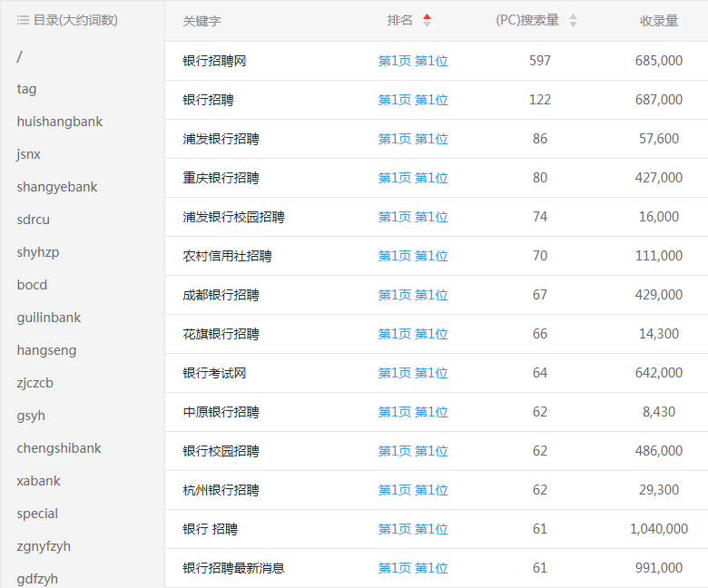This screenshot has height=588, width=708.
Task: Click ranking link for 农村信用社招聘
Action: 413,256
